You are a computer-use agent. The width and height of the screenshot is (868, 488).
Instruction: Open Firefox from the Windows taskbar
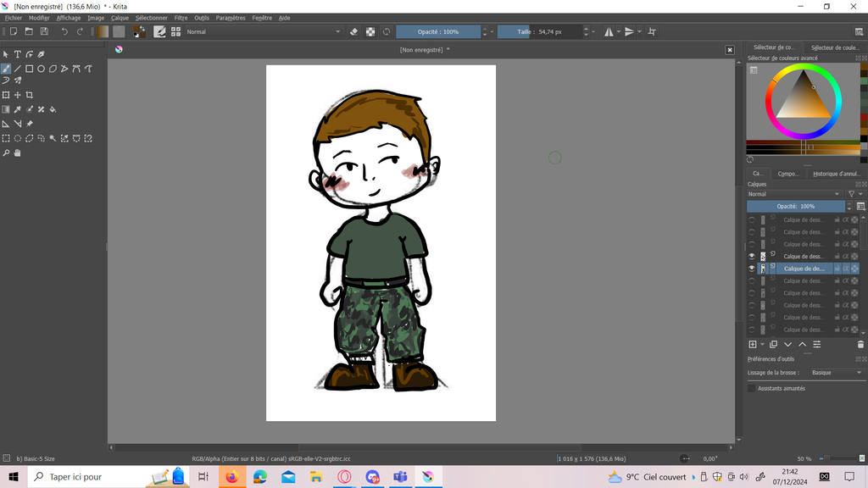coord(231,477)
